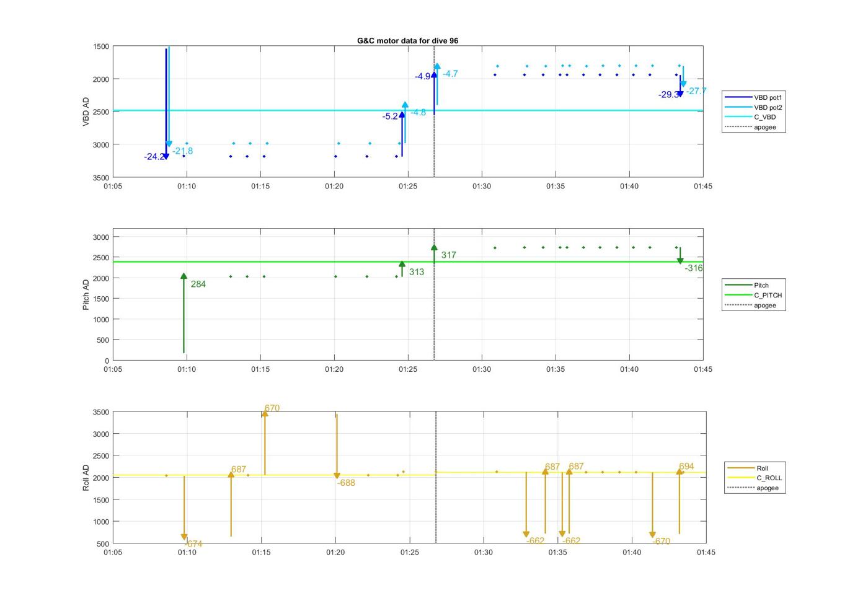Click the "2500" y-axis tick on the VBD plot
Image resolution: width=868 pixels, height=611 pixels.
pos(101,112)
